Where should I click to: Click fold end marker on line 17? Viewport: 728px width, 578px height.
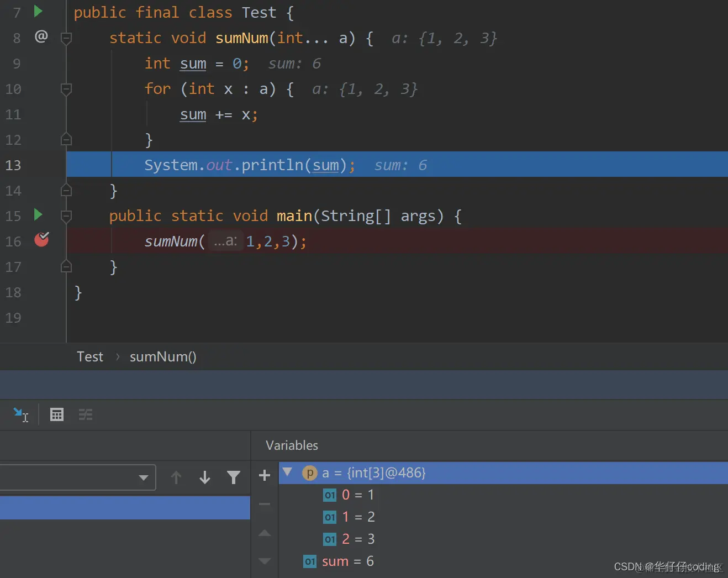[x=66, y=266]
